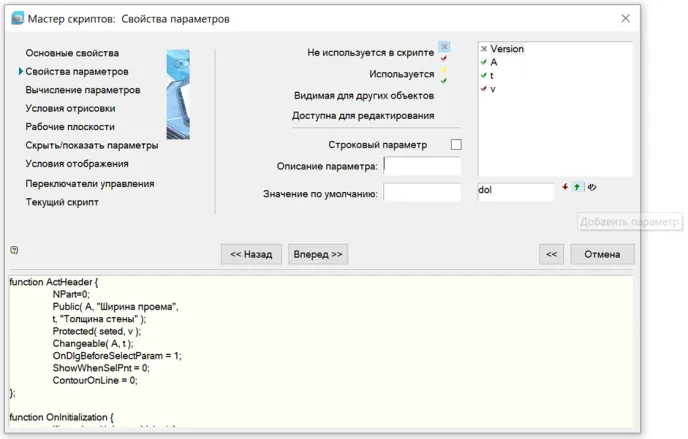The width and height of the screenshot is (688, 439).
Task: Click the red down arrow beside the dol field
Action: coord(564,187)
